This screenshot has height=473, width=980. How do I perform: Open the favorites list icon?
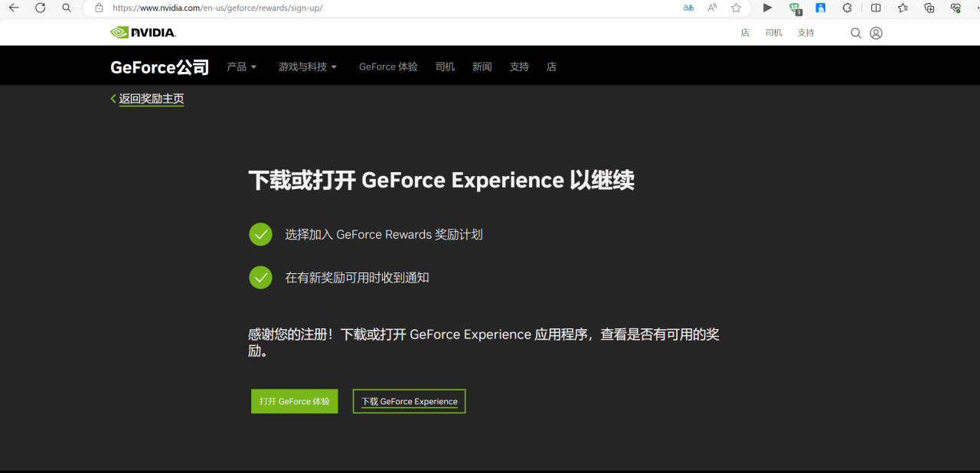coord(903,8)
